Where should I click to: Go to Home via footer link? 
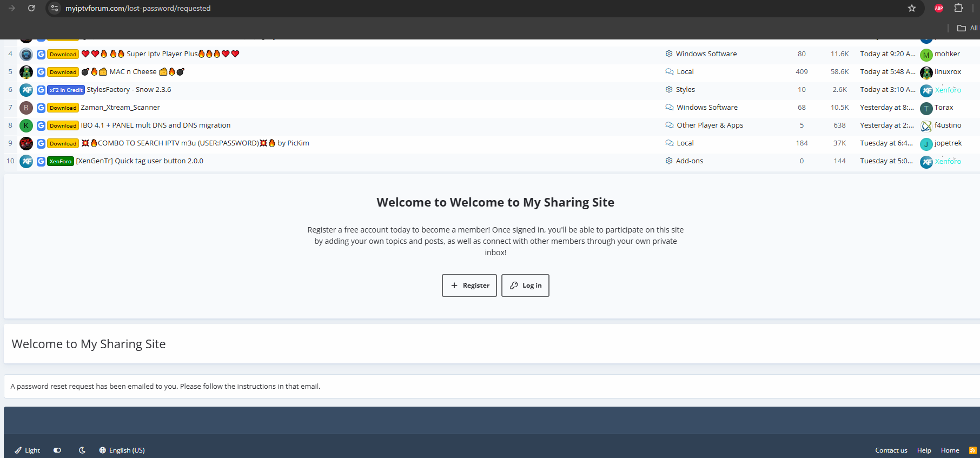point(950,450)
